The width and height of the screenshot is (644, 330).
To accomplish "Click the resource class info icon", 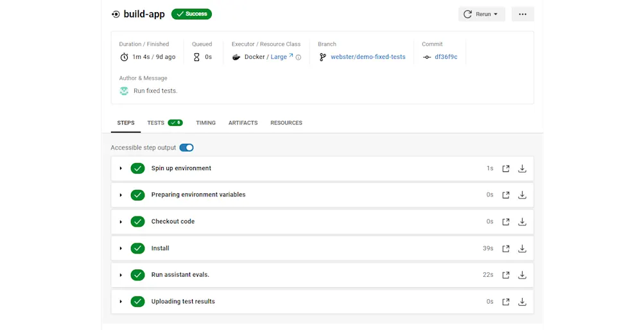I will 299,58.
